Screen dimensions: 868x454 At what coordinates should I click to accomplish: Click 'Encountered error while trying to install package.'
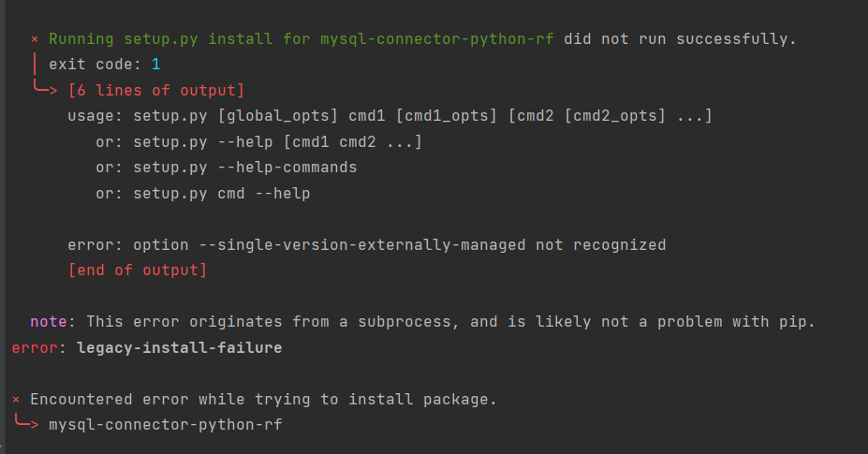coord(263,400)
